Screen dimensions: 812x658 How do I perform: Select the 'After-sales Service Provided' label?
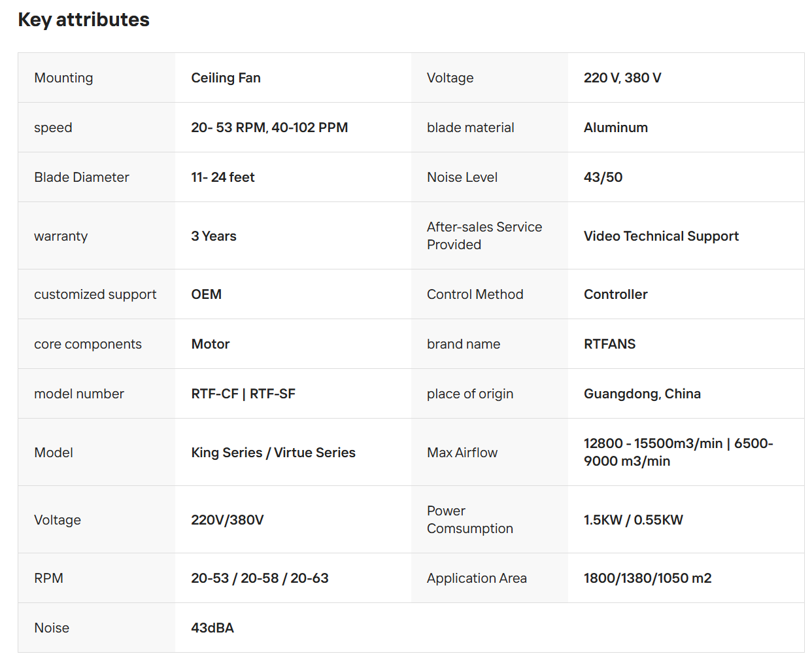484,235
